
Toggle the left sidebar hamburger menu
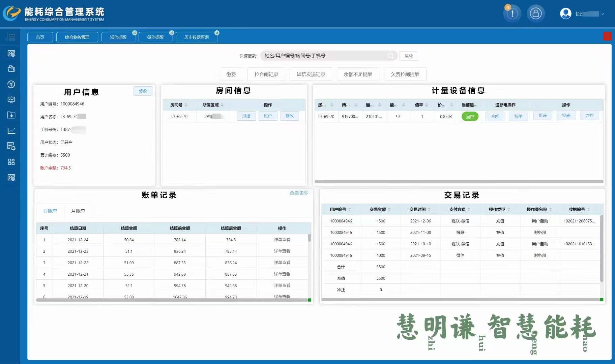tap(11, 37)
